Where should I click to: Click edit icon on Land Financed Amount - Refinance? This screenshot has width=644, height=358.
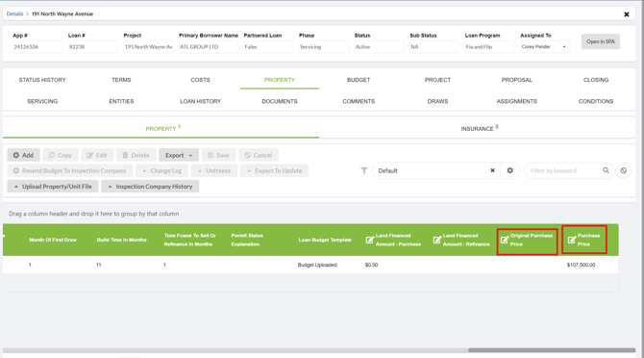437,240
